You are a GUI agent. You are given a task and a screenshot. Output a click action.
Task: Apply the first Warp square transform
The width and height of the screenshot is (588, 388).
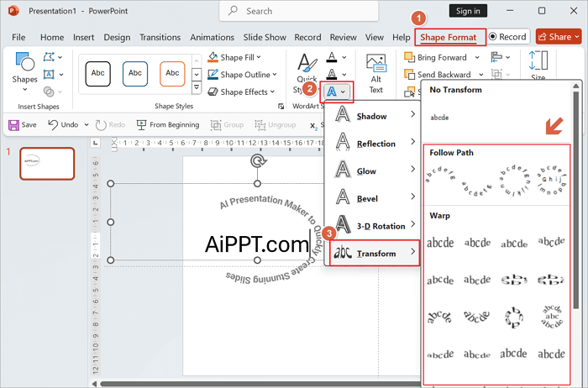[440, 243]
